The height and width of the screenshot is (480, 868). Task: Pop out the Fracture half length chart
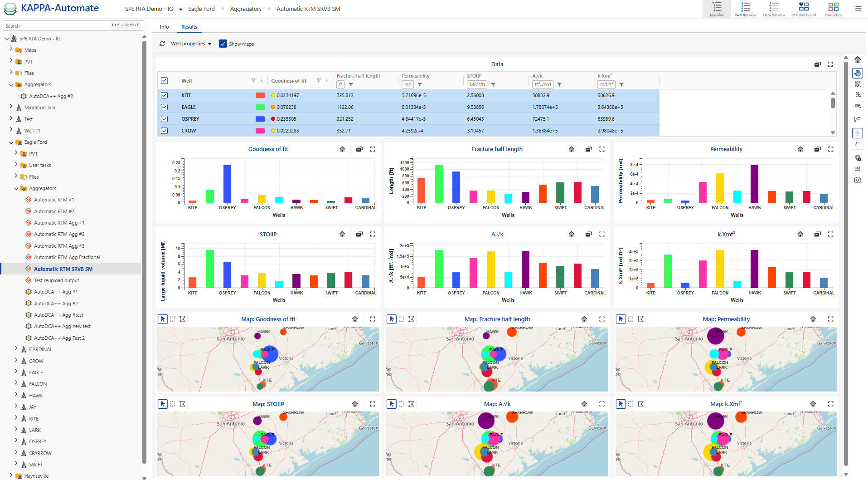tap(589, 149)
